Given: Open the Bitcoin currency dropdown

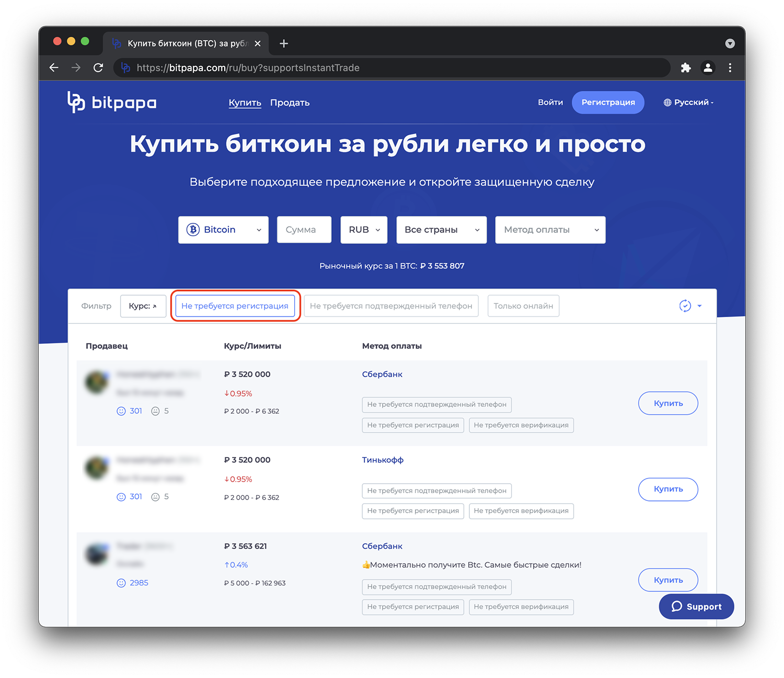Looking at the screenshot, I should pyautogui.click(x=223, y=230).
